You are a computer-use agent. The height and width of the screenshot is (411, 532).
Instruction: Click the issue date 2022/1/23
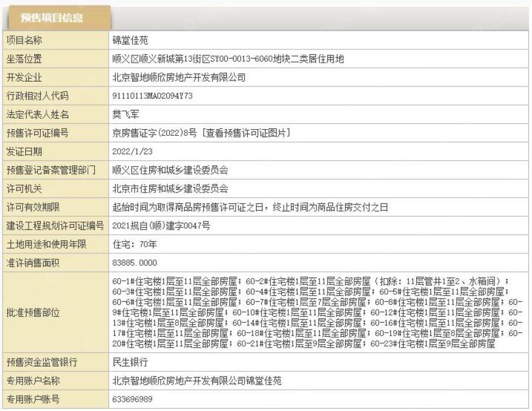[x=133, y=152]
